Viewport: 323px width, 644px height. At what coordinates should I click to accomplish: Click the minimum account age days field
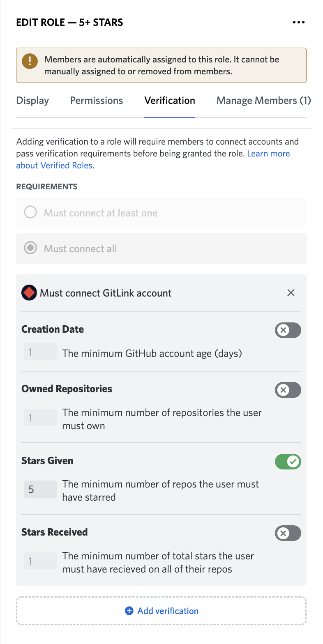coord(40,352)
